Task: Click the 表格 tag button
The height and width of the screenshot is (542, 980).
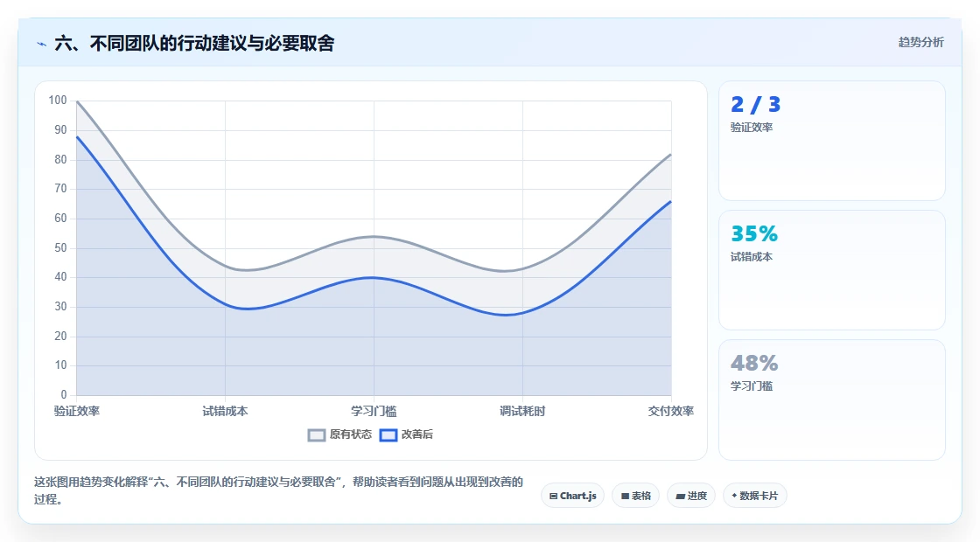Action: point(635,496)
